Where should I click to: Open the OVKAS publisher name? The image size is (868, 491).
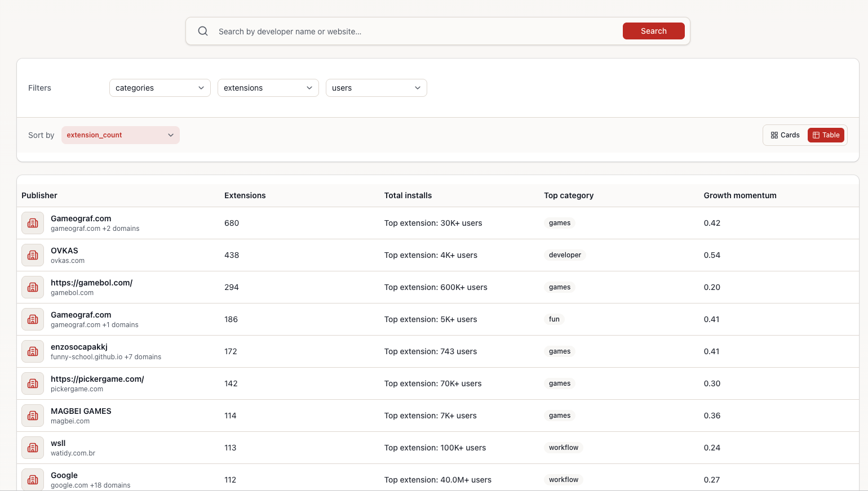(64, 251)
